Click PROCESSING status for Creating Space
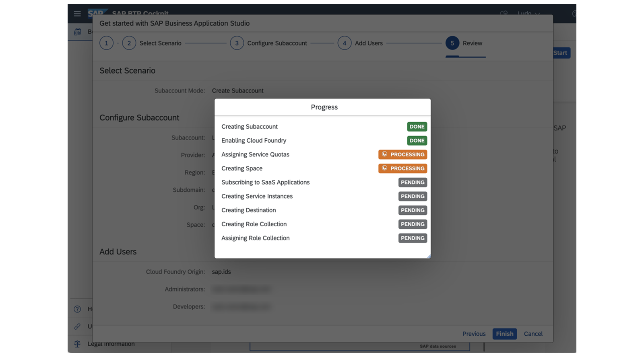The image size is (644, 357). (402, 168)
